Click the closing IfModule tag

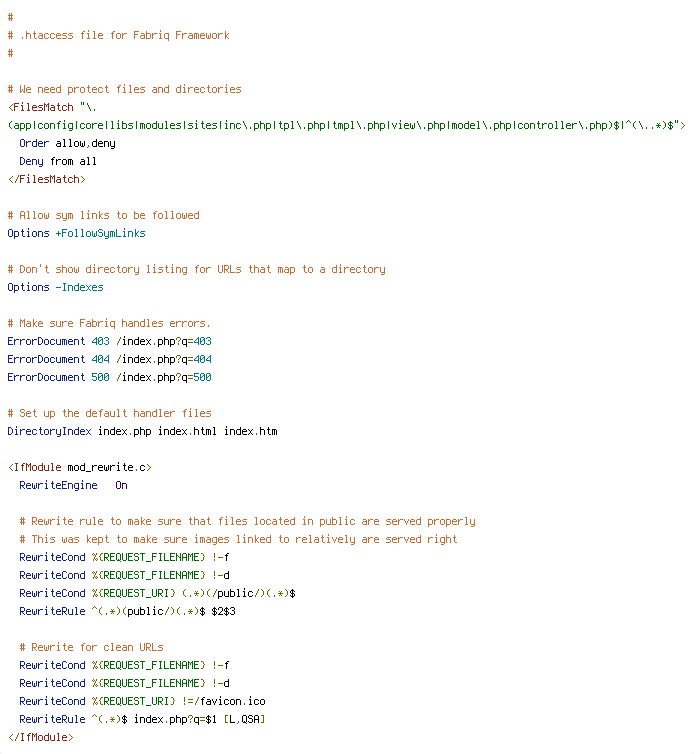41,737
